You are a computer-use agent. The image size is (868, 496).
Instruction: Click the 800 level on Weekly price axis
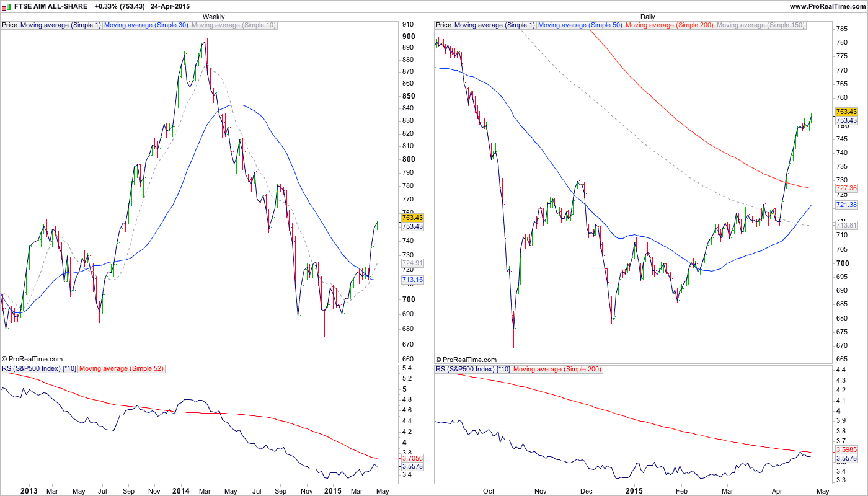tap(409, 159)
